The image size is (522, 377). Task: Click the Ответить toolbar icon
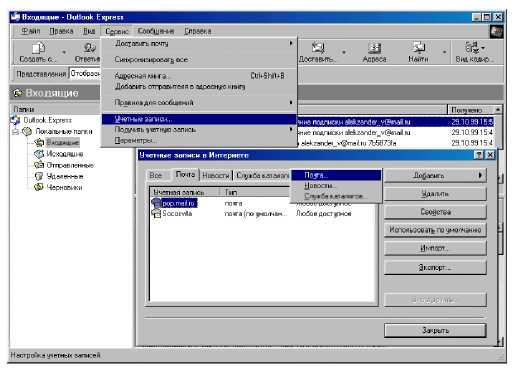pyautogui.click(x=89, y=48)
